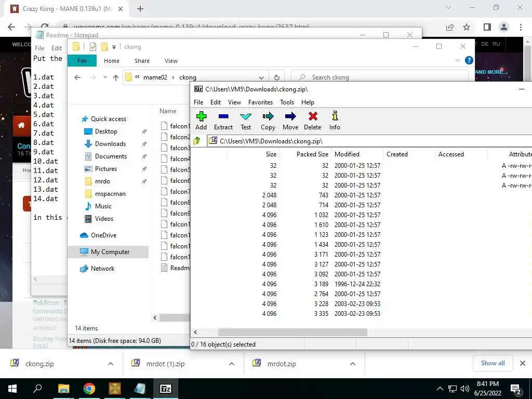The image size is (532, 399).
Task: Open the ckong.zip download options chevron
Action: tap(111, 364)
